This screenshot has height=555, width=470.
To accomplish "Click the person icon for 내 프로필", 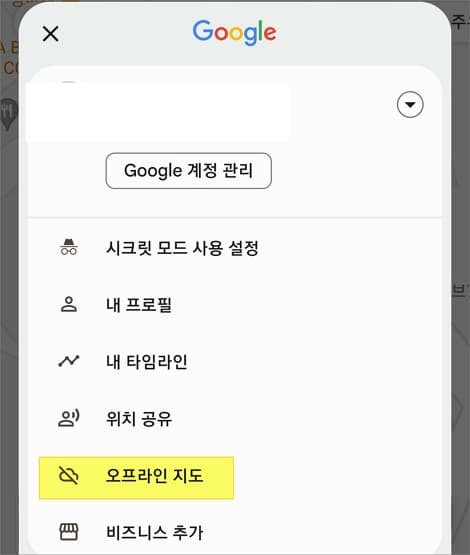I will [x=69, y=304].
